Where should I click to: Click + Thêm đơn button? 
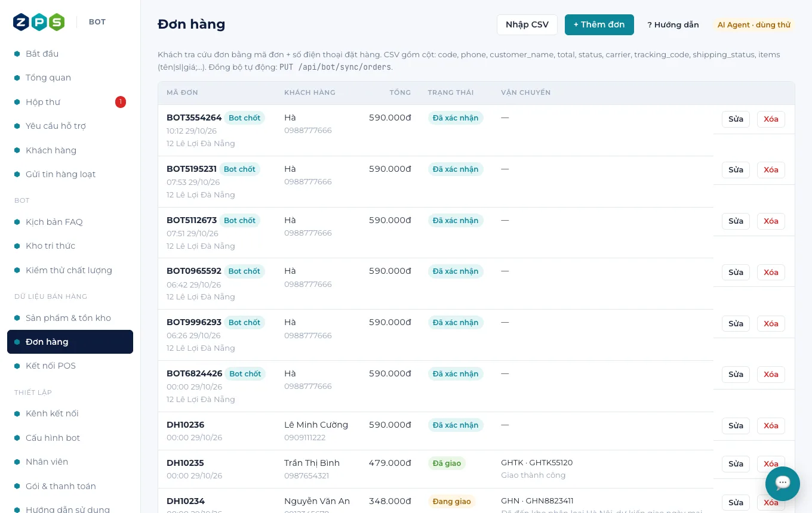(599, 24)
